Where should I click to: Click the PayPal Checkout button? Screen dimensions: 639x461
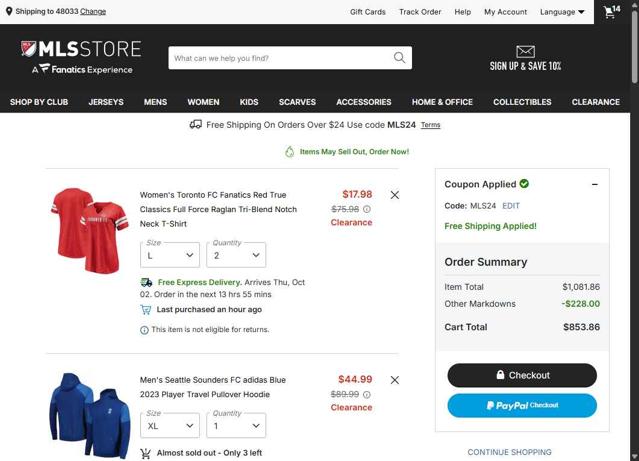coord(522,405)
